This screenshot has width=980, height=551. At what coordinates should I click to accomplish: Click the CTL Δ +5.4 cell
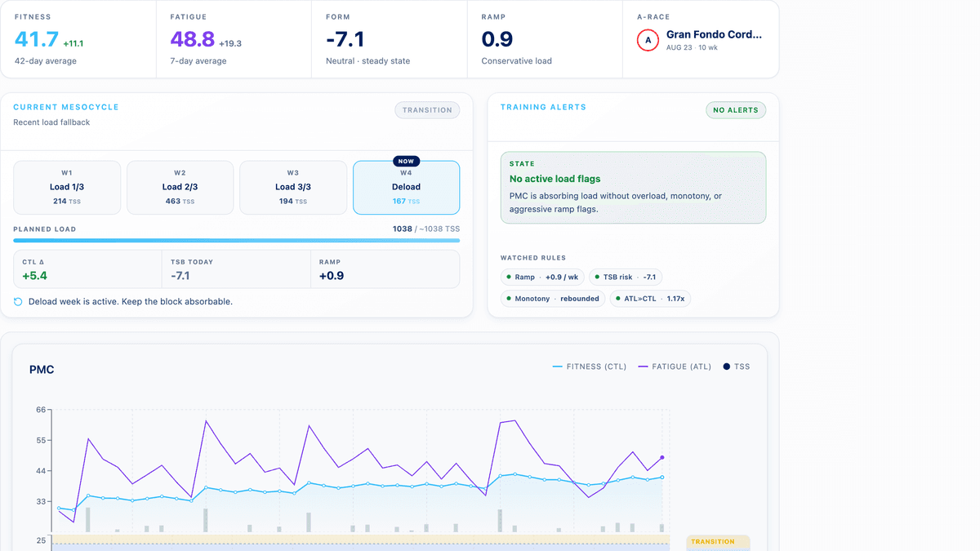click(x=87, y=269)
